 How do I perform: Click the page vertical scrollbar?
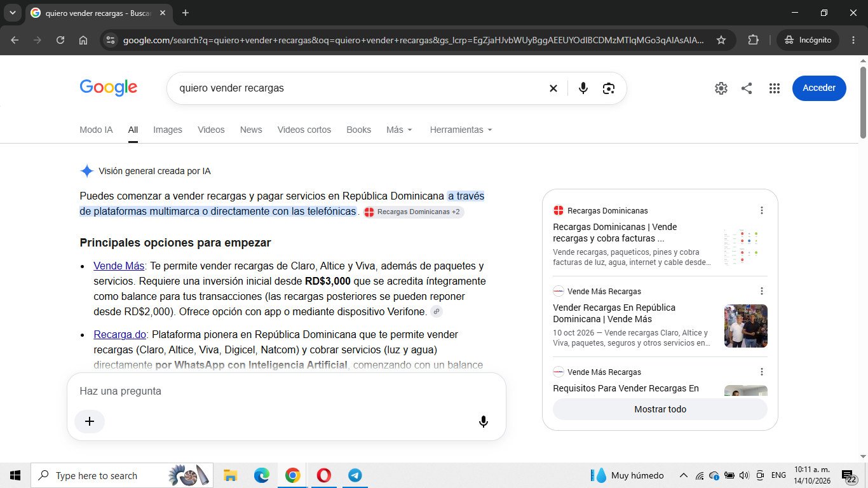863,102
